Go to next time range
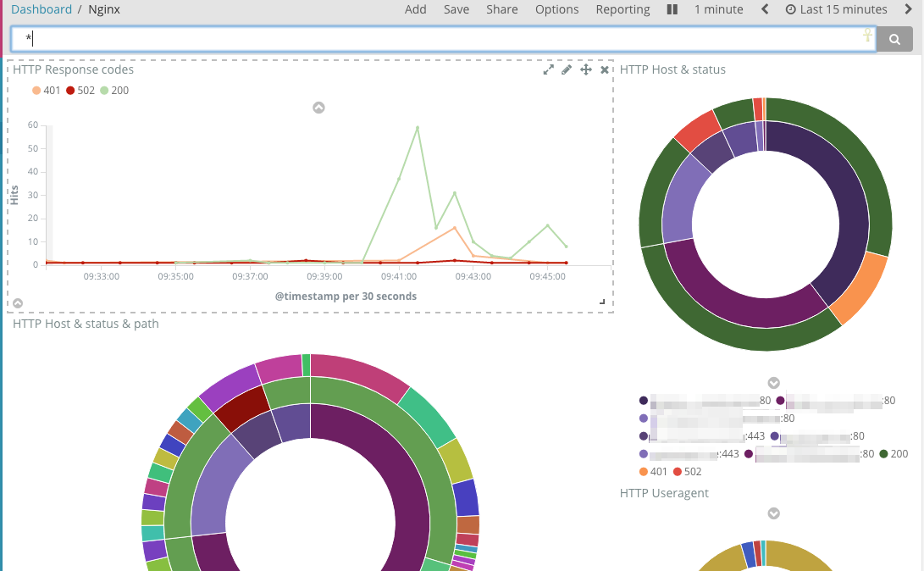Screen dimensions: 924x571 coord(908,9)
